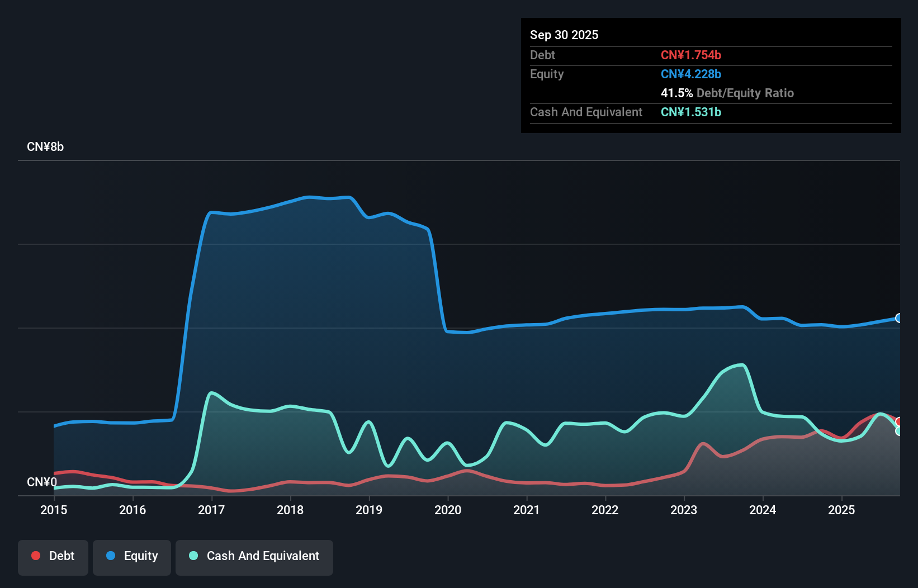Click the CN¥1.754b debt value link
The image size is (918, 588).
pos(691,55)
